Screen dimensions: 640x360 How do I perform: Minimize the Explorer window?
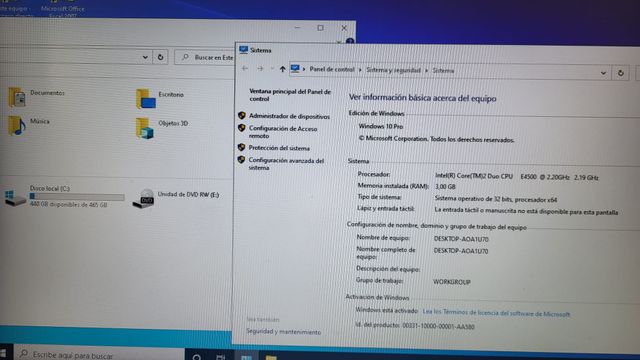(x=297, y=27)
